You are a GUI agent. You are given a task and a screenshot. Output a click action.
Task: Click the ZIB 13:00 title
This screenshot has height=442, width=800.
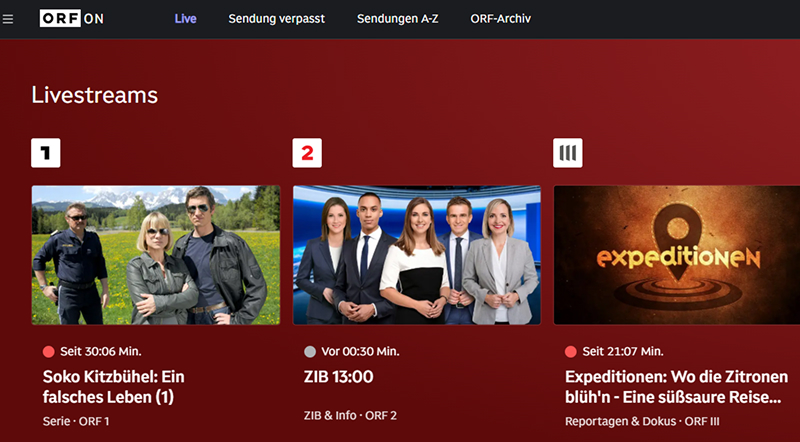[x=339, y=377]
